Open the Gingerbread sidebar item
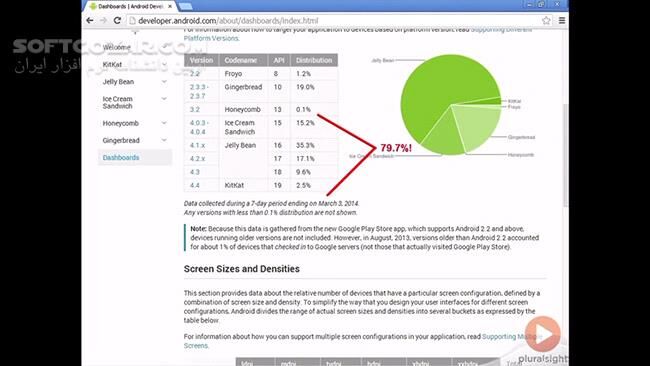 click(x=121, y=140)
